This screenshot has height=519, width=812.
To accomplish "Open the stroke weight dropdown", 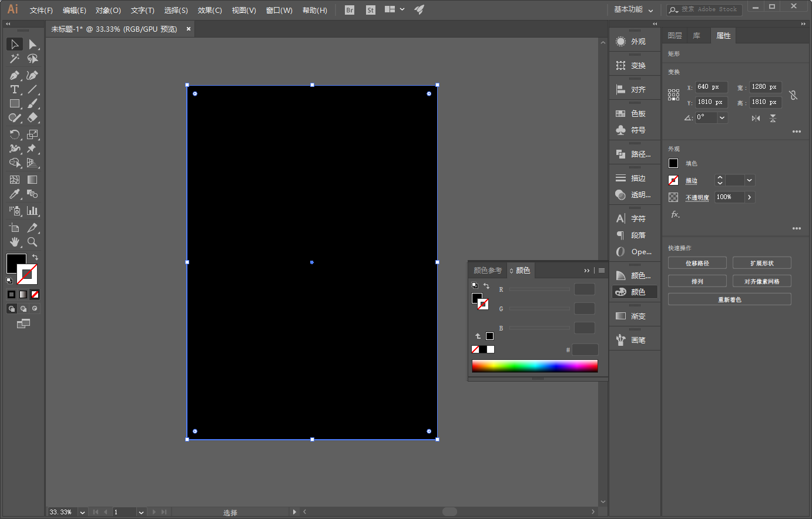I will pos(749,181).
